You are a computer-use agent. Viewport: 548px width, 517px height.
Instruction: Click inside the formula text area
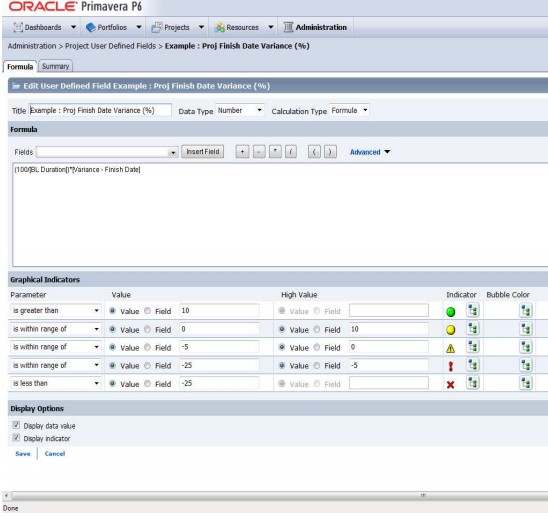(x=280, y=215)
